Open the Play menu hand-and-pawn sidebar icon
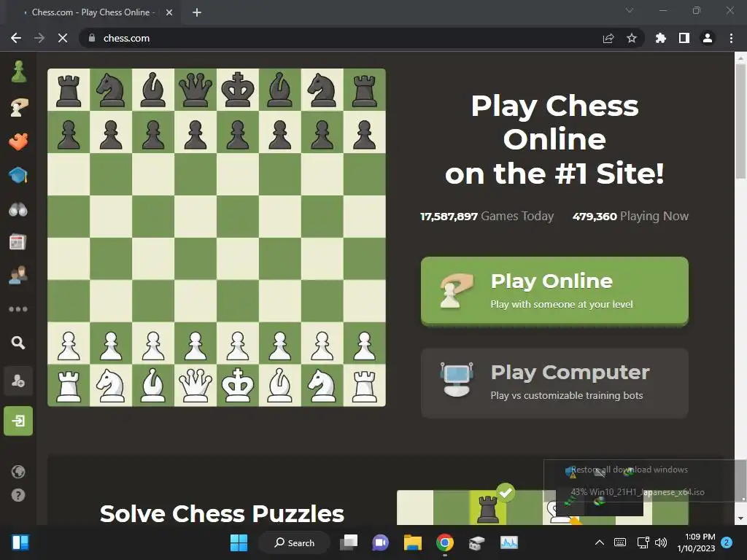Image resolution: width=747 pixels, height=560 pixels. [x=18, y=106]
